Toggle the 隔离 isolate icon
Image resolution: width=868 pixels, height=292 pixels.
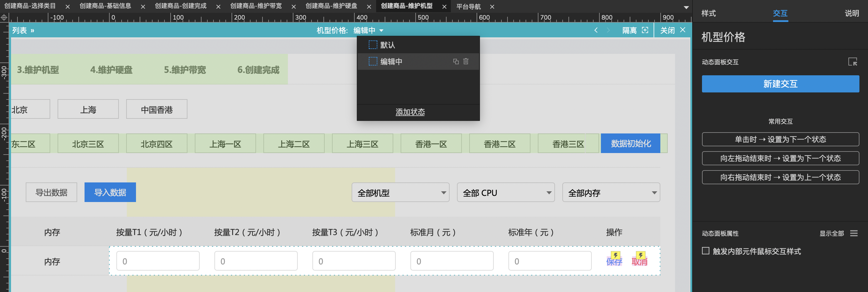tap(645, 30)
